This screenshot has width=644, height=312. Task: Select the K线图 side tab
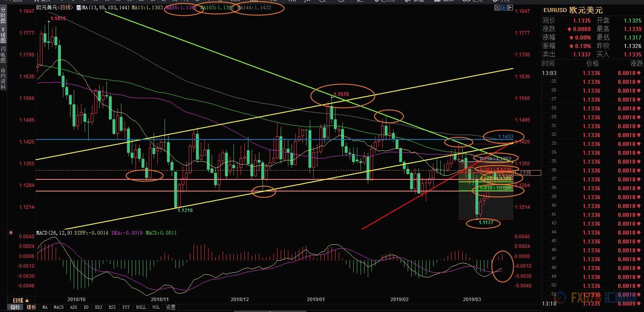tap(3, 35)
